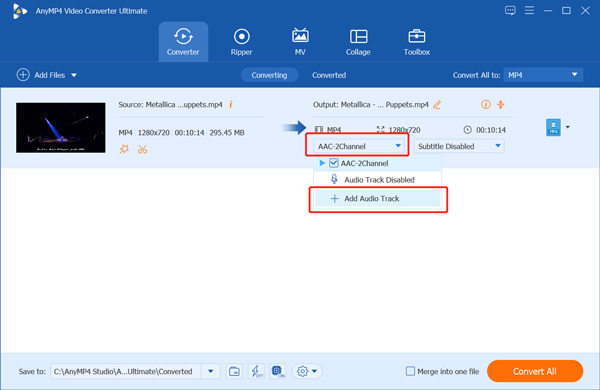
Task: Open the saved folder icon
Action: point(234,371)
